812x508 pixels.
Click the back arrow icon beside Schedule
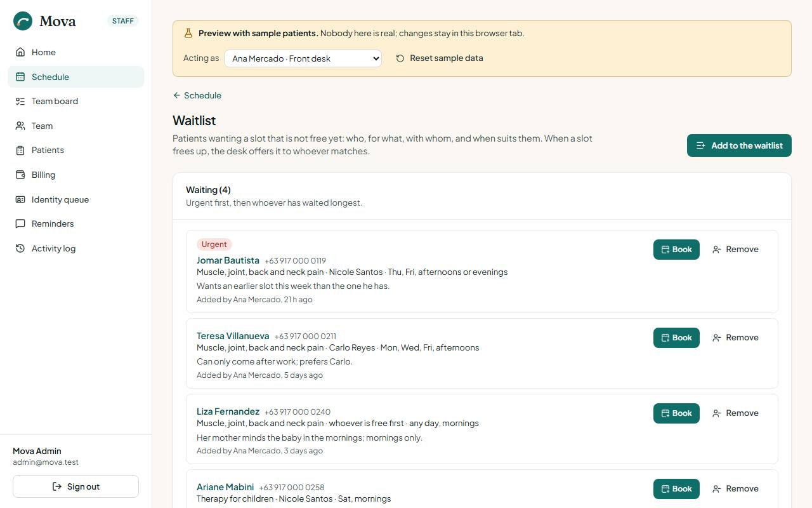pos(177,95)
